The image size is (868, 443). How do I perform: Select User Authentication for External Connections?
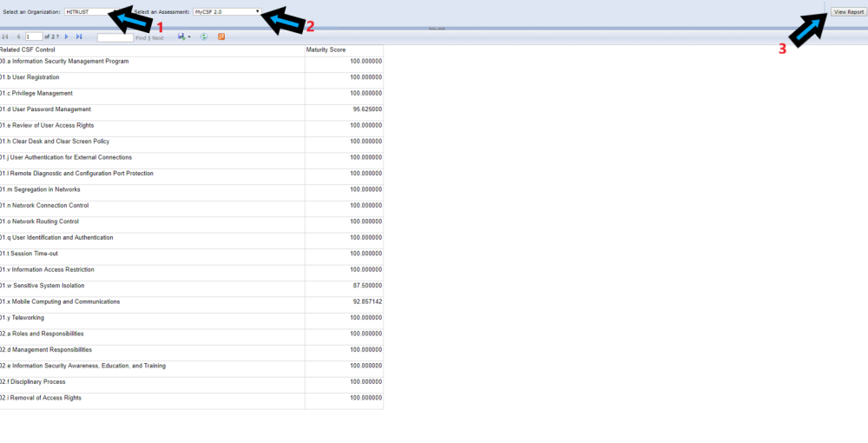tap(191, 161)
